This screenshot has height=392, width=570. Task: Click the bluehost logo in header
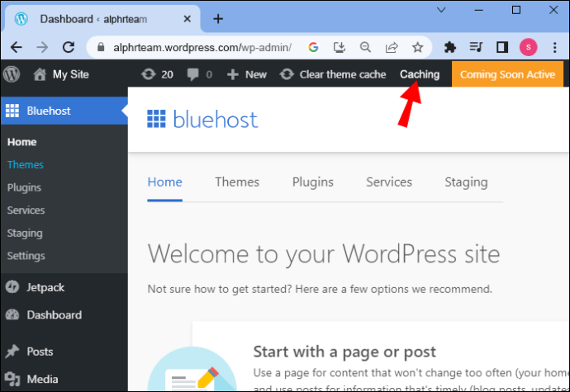pyautogui.click(x=202, y=119)
